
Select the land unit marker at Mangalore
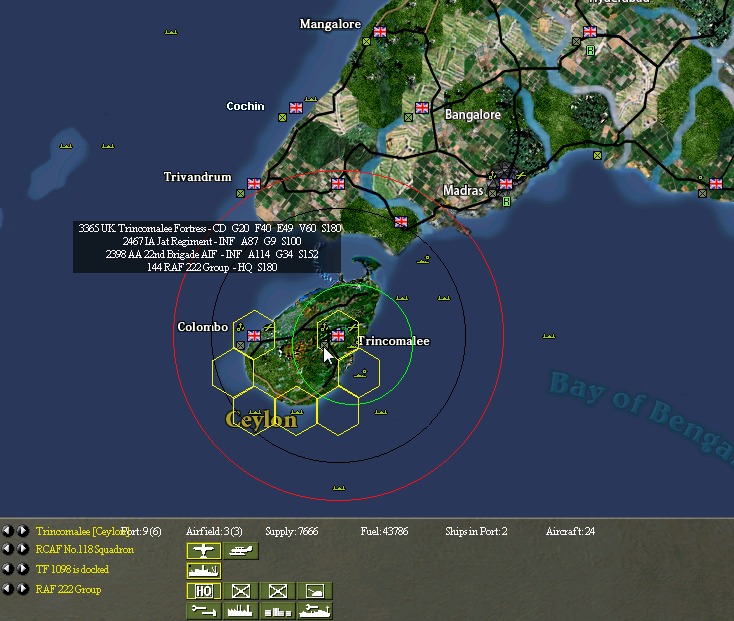point(367,42)
